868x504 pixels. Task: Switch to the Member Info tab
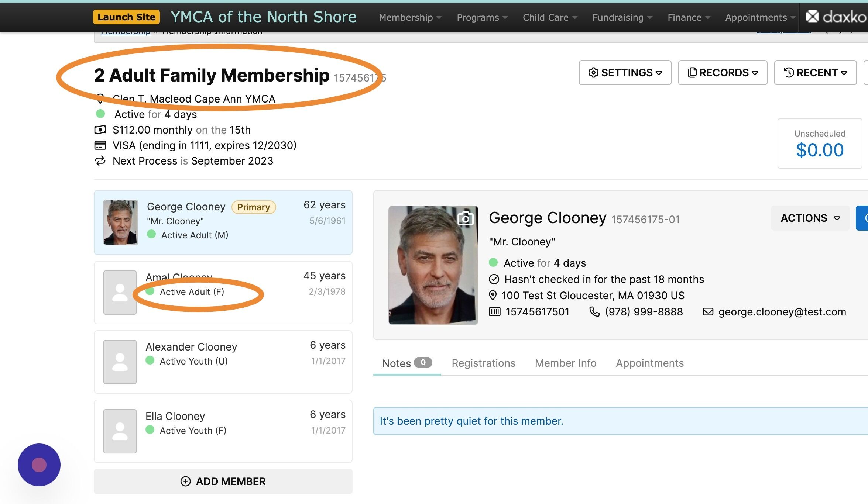(566, 363)
